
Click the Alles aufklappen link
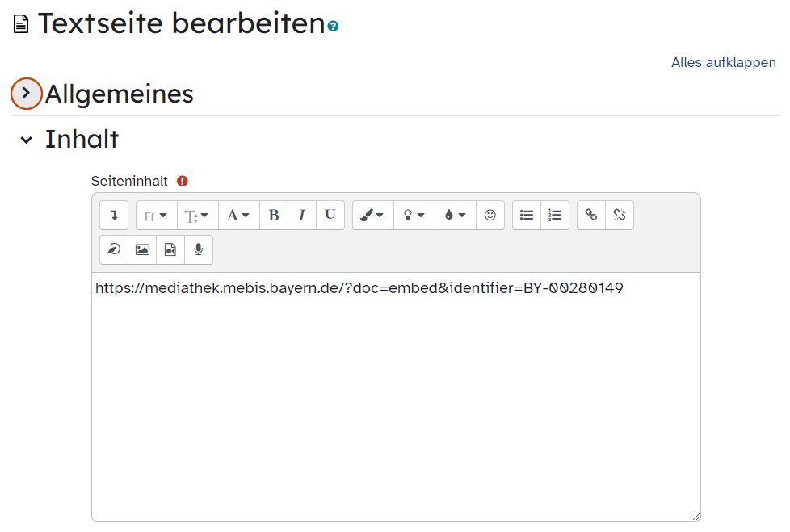point(724,62)
